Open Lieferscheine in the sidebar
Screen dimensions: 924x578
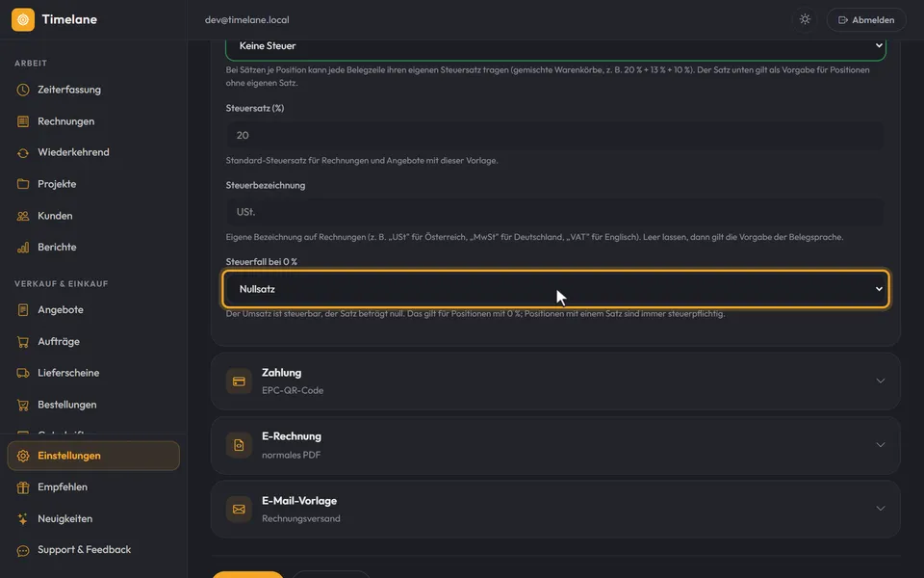[93, 373]
